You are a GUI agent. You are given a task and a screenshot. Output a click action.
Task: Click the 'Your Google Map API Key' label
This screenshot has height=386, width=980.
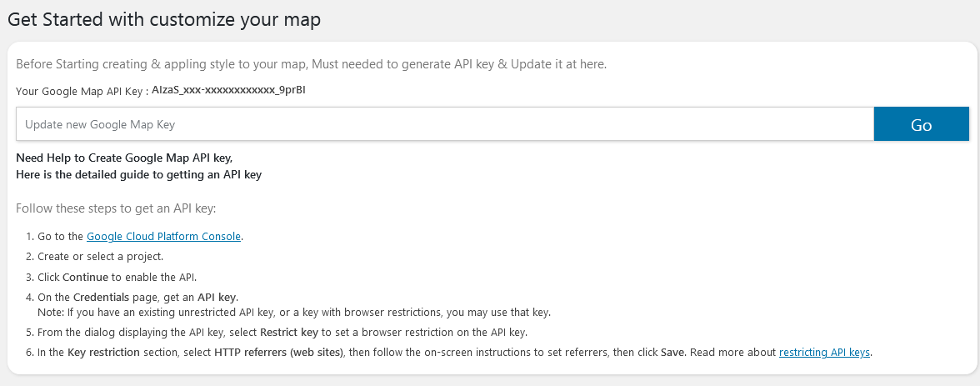(82, 92)
